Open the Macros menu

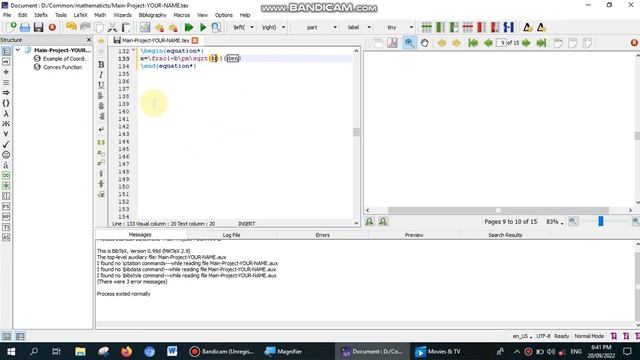click(x=182, y=15)
